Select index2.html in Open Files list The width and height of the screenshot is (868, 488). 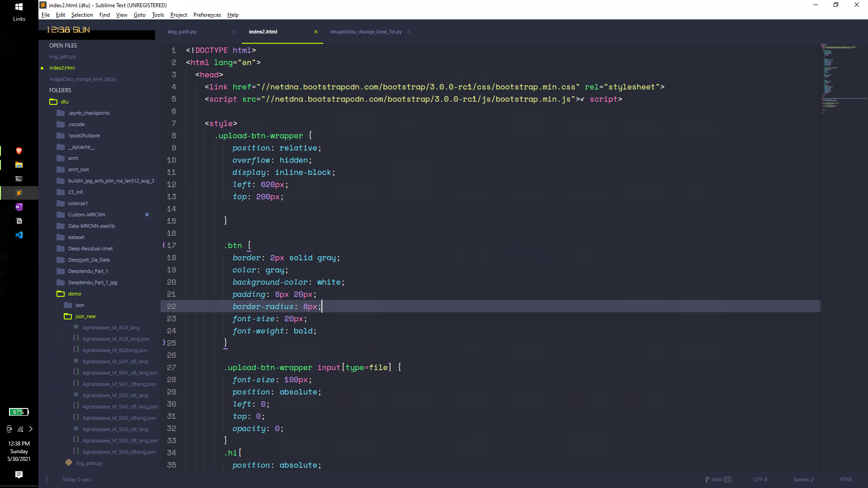point(62,68)
